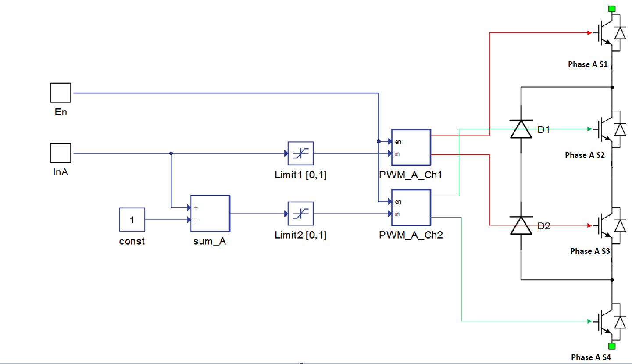This screenshot has height=364, width=632.
Task: Open the PWM_A_Ch2 block
Action: 411,208
